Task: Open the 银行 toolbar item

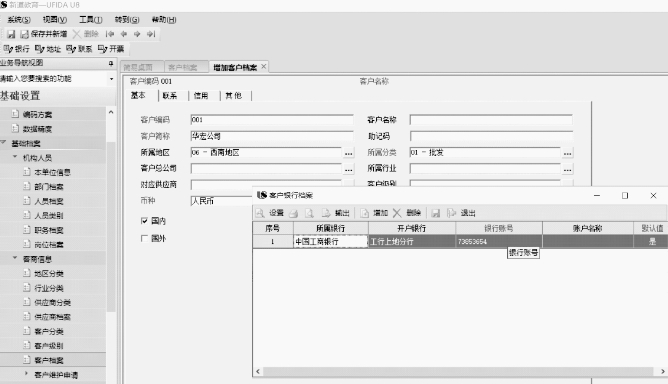Action: (x=17, y=49)
